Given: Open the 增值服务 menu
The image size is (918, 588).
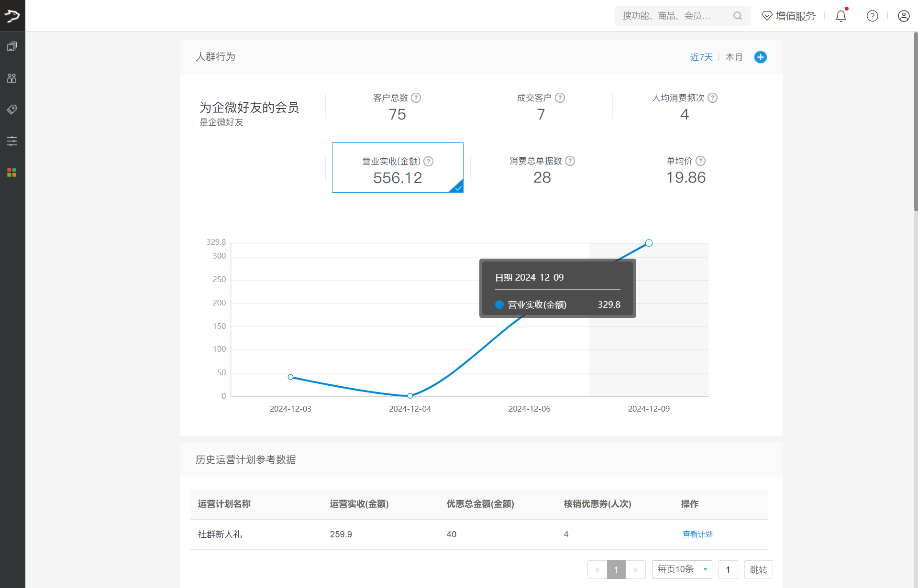Looking at the screenshot, I should (x=788, y=16).
